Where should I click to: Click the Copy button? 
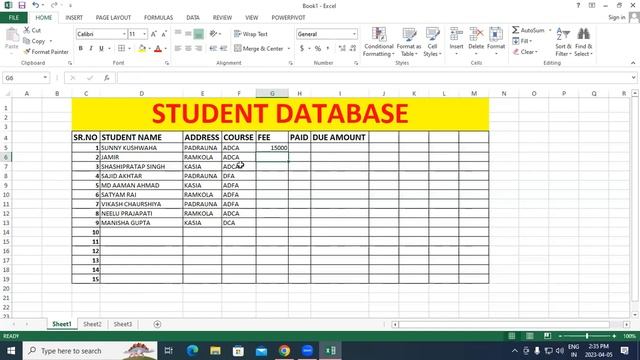click(35, 41)
